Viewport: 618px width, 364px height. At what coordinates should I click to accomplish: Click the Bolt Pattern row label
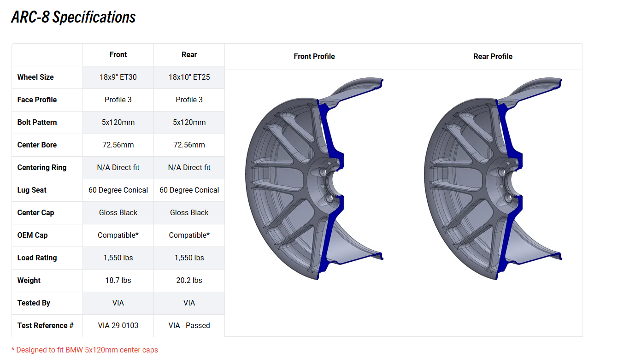tap(37, 122)
